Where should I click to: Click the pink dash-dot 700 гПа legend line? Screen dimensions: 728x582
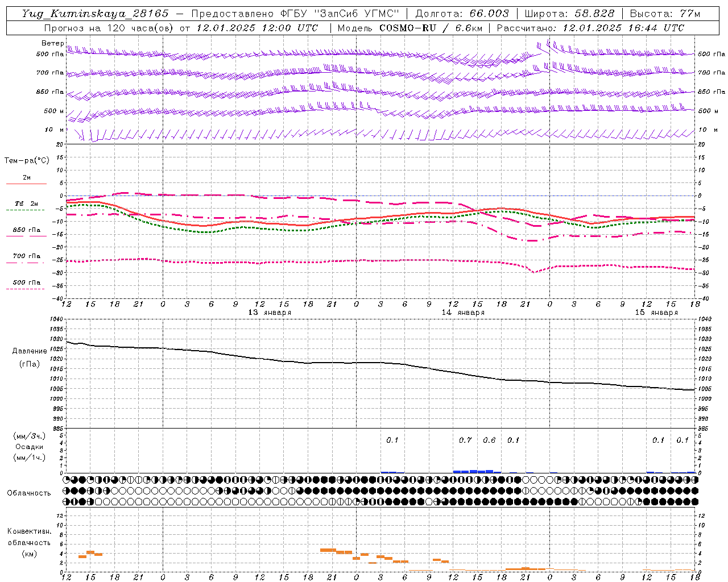(25, 263)
